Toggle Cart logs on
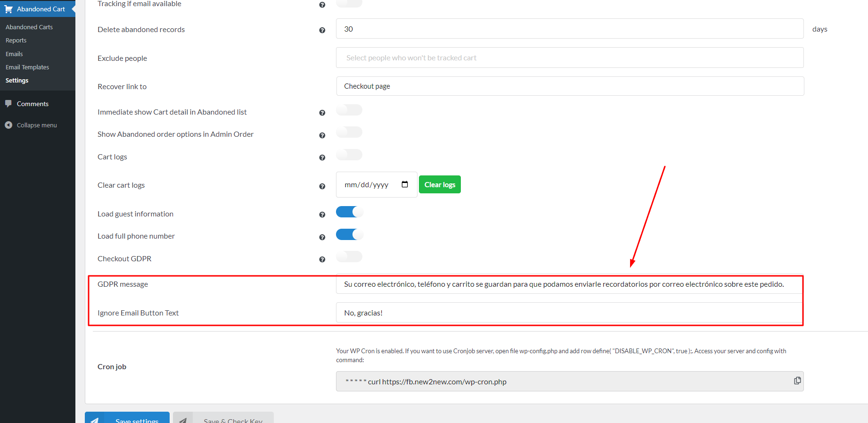The height and width of the screenshot is (423, 868). (349, 155)
